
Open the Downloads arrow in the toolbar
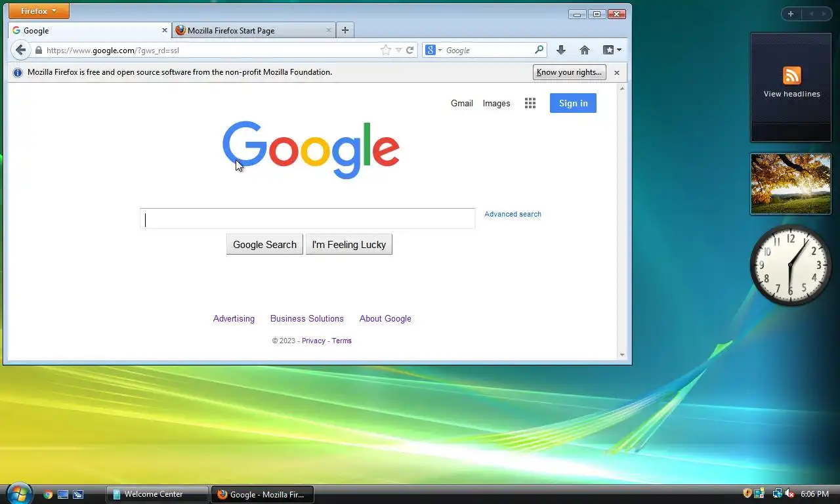tap(560, 50)
